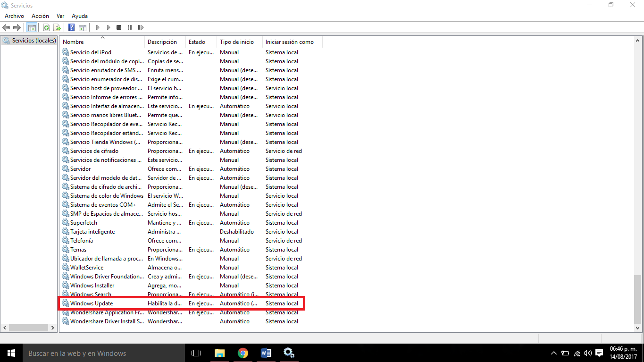Sort by the Descripción column header

[x=165, y=42]
